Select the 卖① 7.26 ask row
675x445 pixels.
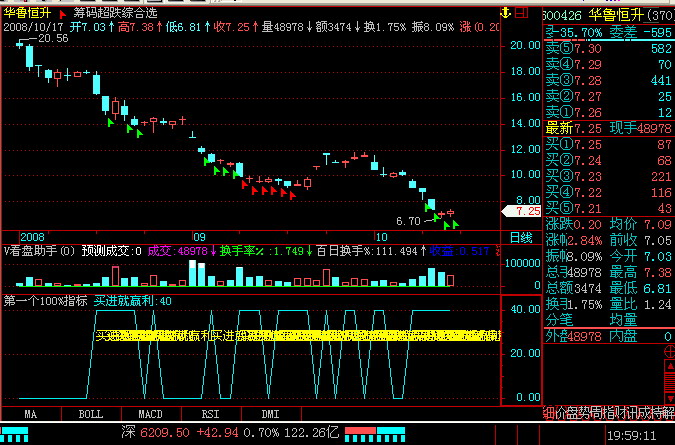[608, 112]
